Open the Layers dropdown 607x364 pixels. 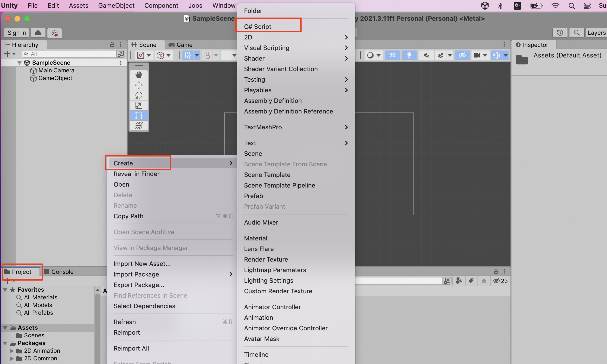tap(596, 33)
